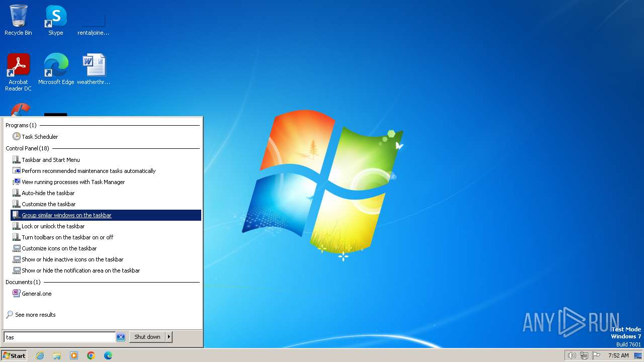Viewport: 644px width, 362px height.
Task: Open Windows Explorer from the taskbar
Action: (57, 355)
